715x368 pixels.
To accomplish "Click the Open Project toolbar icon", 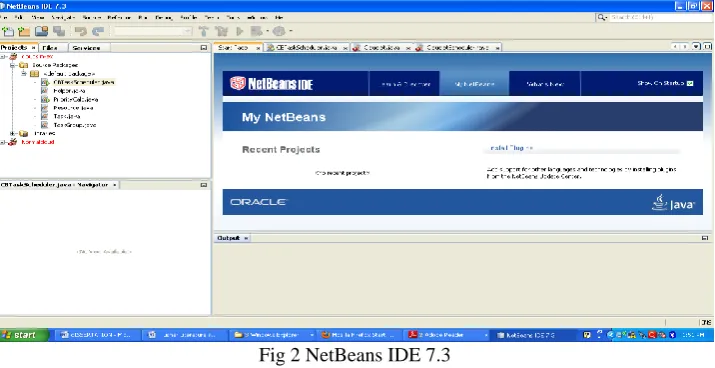I will pyautogui.click(x=41, y=31).
